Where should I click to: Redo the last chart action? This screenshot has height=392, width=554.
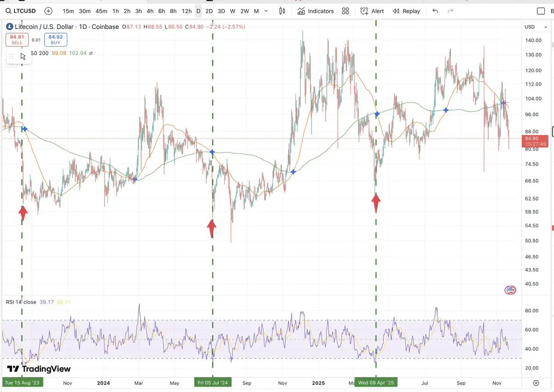[x=451, y=11]
